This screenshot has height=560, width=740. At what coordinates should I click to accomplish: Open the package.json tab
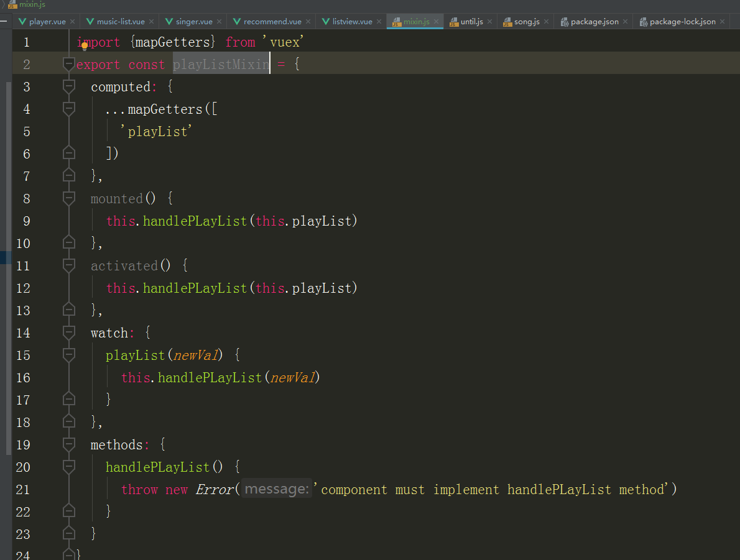pos(594,22)
